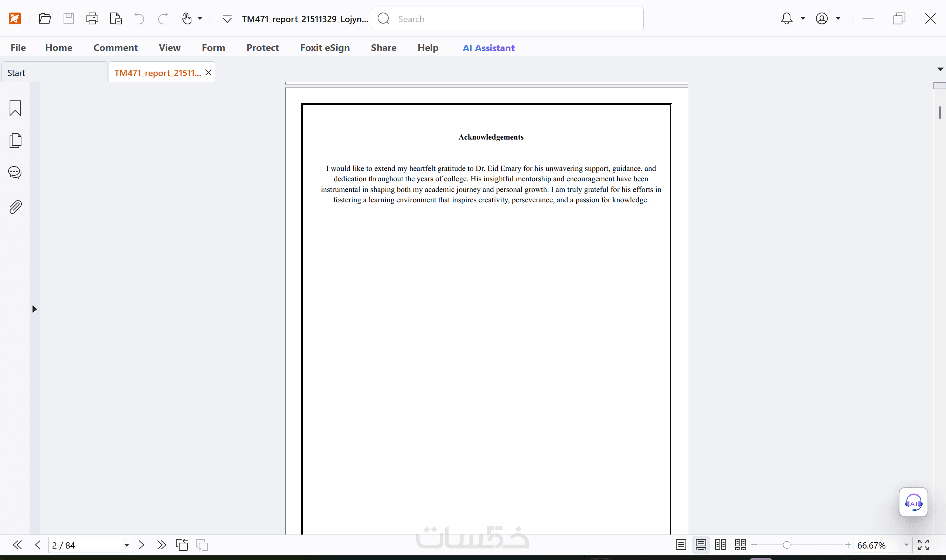
Task: Click the Print icon in toolbar
Action: coord(92,18)
